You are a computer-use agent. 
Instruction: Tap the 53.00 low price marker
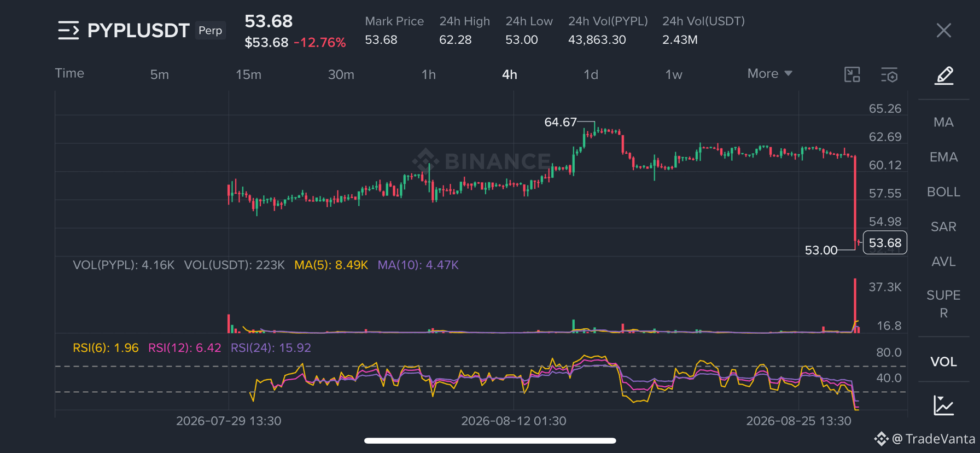(821, 250)
